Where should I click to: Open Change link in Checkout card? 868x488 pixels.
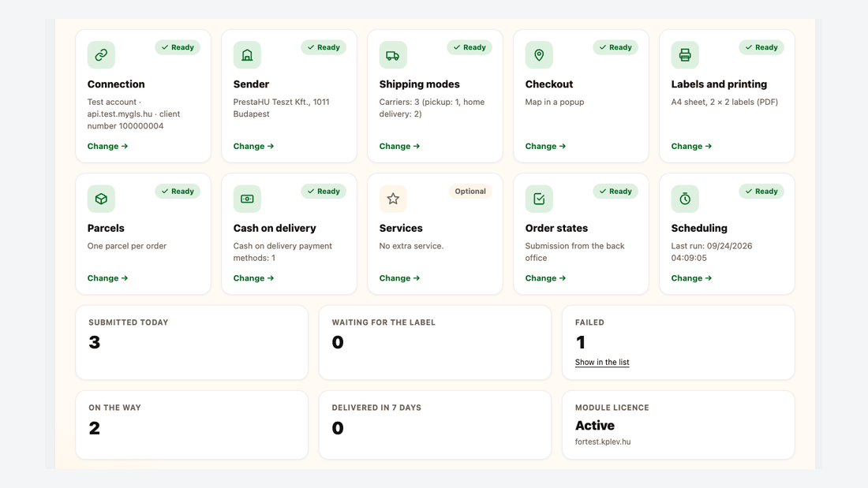pyautogui.click(x=545, y=146)
